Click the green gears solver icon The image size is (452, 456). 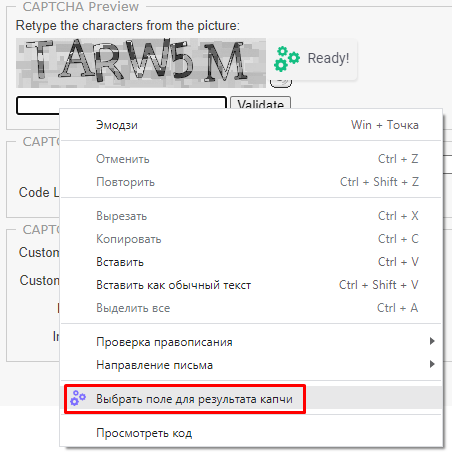click(287, 59)
